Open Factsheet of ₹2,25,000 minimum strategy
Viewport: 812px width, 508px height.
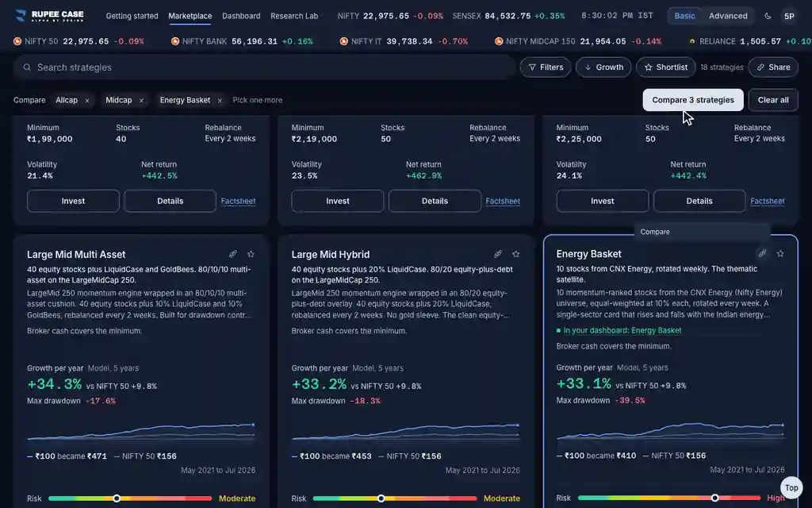[768, 201]
